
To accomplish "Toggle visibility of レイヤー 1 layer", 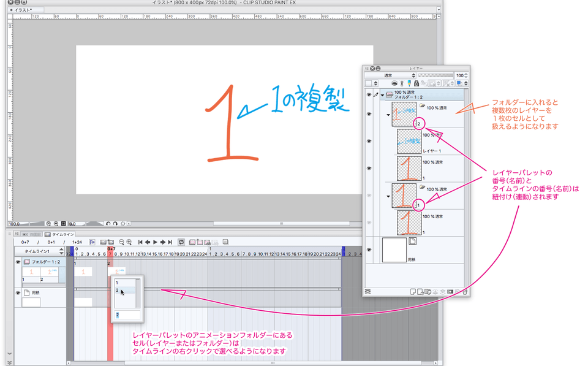I will click(x=369, y=141).
